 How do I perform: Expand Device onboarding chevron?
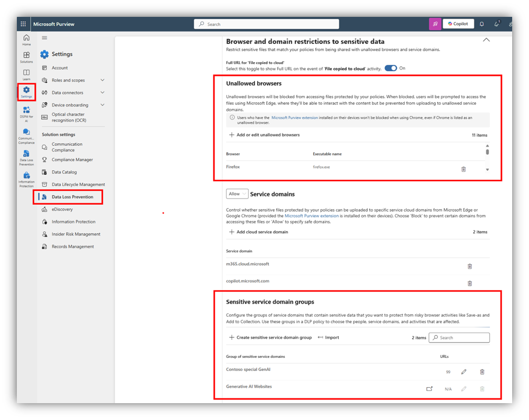[102, 105]
